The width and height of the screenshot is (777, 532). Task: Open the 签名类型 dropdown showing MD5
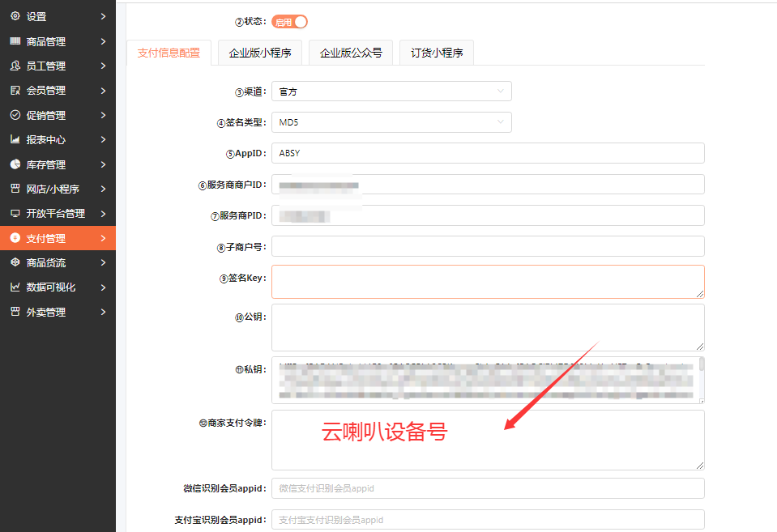[391, 122]
